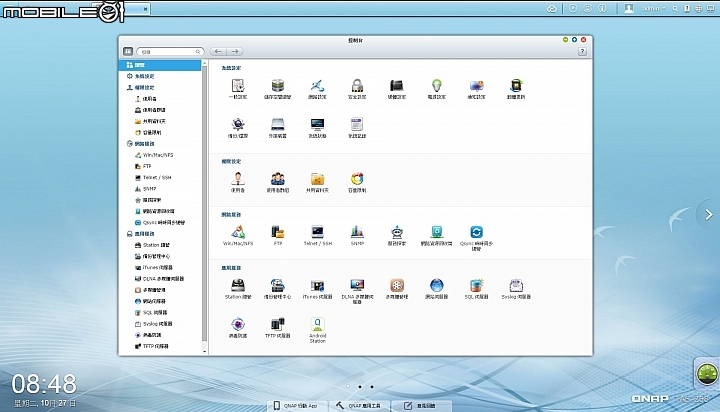Viewport: 720px width, 412px height.
Task: Select TFTP Server in the sidebar
Action: pos(152,346)
